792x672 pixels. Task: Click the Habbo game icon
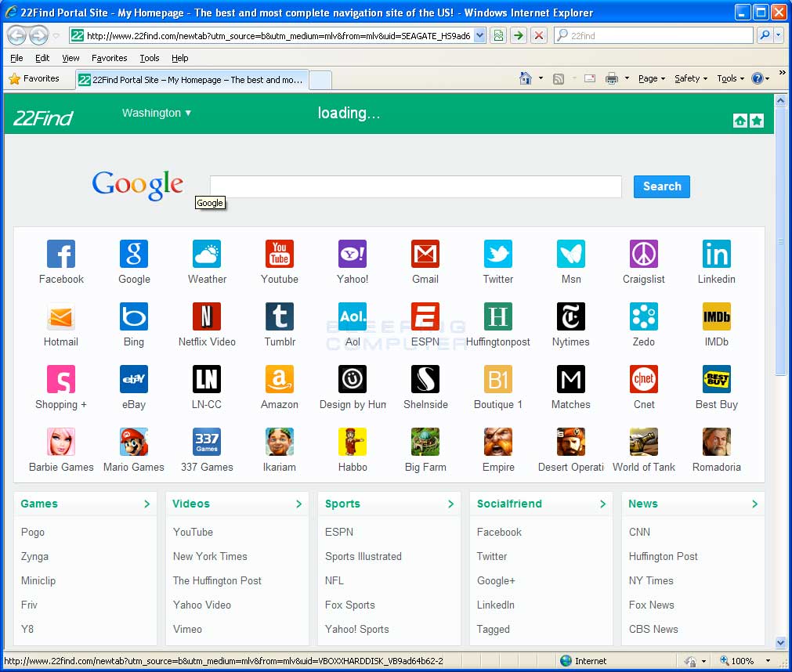point(352,441)
